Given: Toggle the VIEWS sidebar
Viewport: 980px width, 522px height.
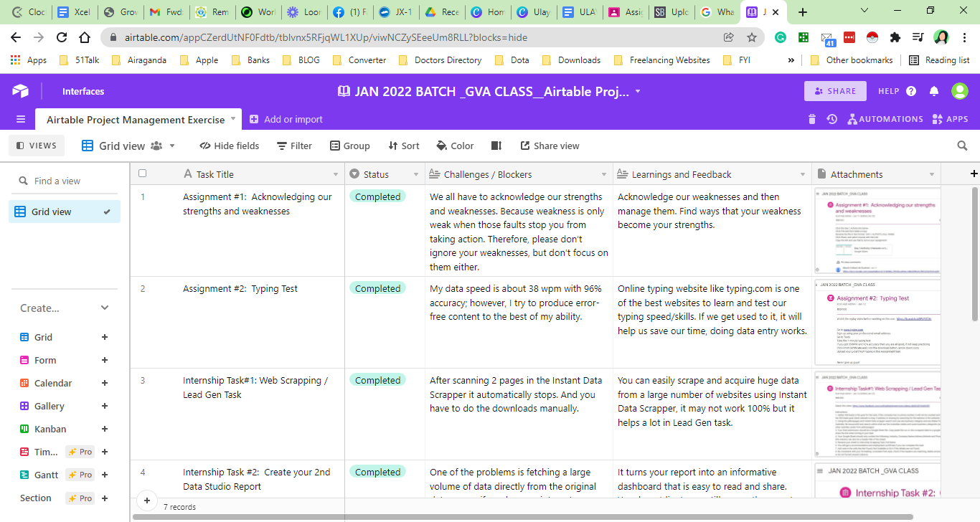Looking at the screenshot, I should click(x=37, y=146).
